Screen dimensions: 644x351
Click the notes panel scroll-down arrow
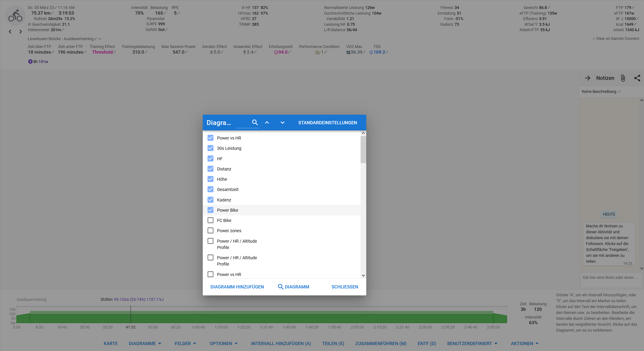click(642, 268)
